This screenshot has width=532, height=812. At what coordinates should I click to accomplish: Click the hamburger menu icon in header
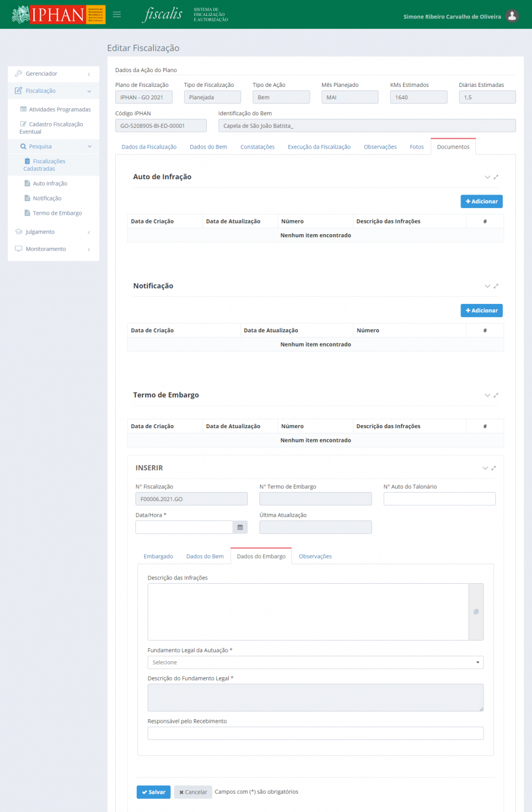(x=117, y=15)
